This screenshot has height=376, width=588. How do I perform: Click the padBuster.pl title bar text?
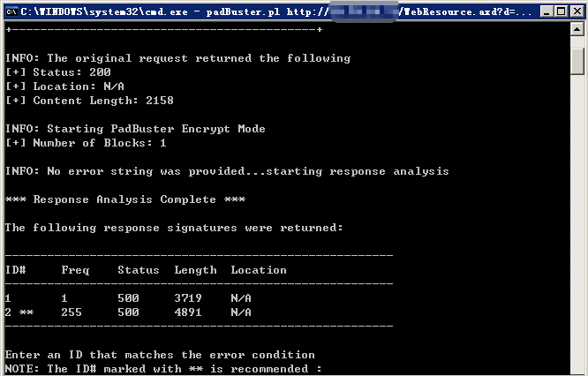tap(243, 12)
